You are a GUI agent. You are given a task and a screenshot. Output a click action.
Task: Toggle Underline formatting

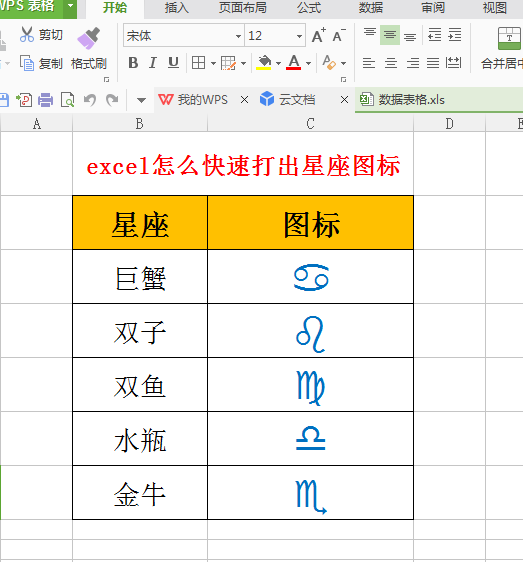pyautogui.click(x=173, y=63)
